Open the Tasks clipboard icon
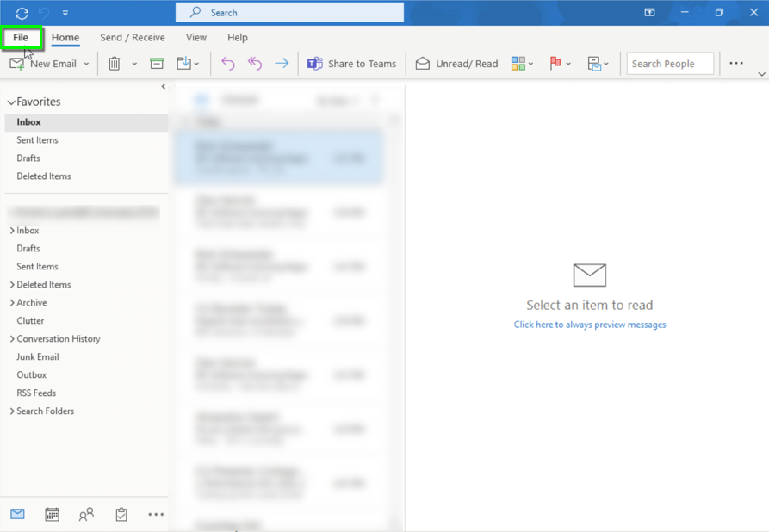Viewport: 769px width, 532px height. 121,514
